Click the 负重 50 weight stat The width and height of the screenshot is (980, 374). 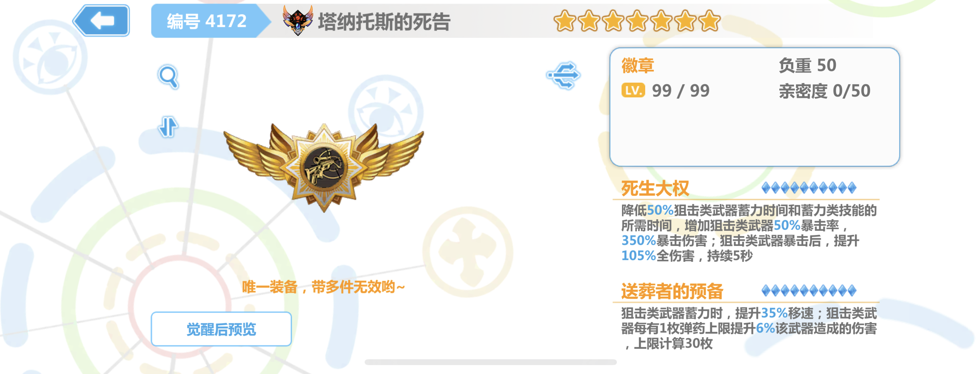click(x=808, y=66)
